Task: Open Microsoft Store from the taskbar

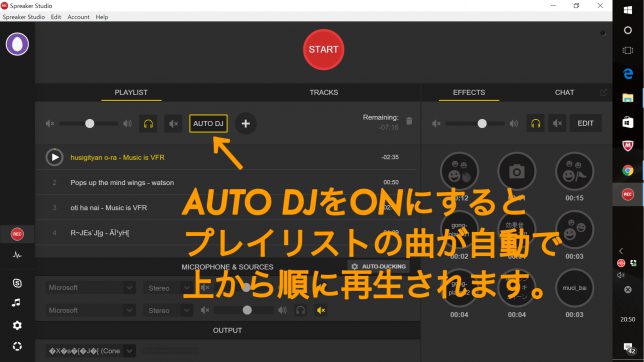Action: (628, 122)
